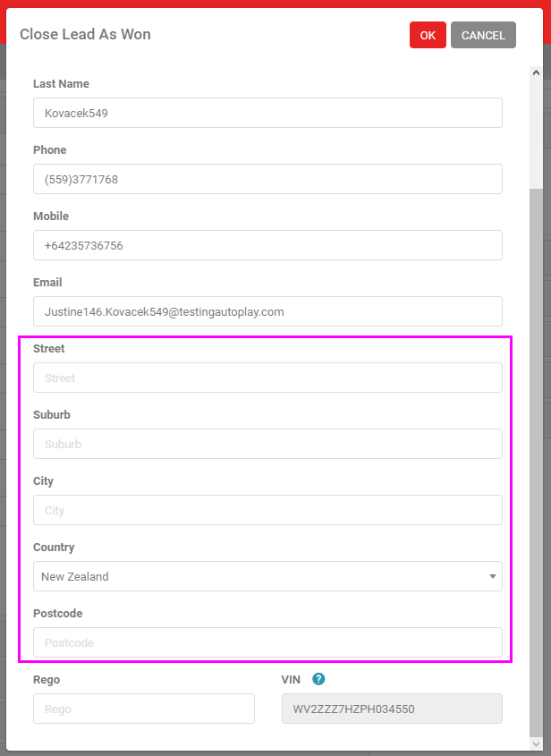Click the scrollbar down arrow
Viewport: 551px width, 756px height.
536,744
